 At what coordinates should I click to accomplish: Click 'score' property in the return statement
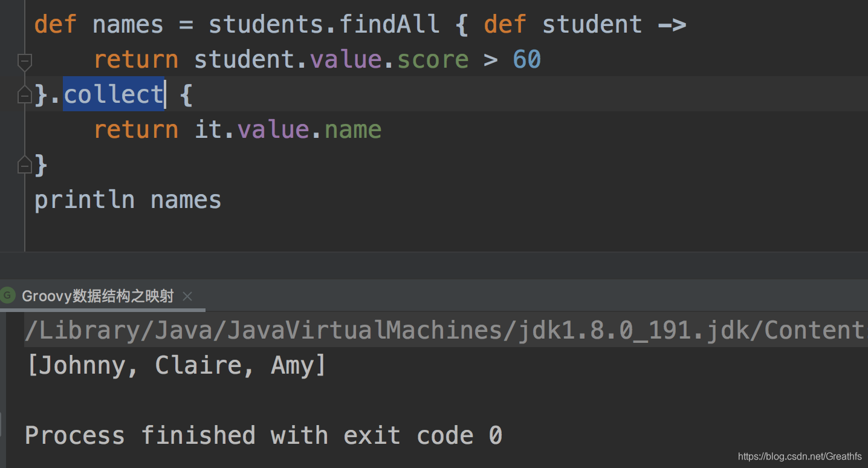click(x=433, y=60)
